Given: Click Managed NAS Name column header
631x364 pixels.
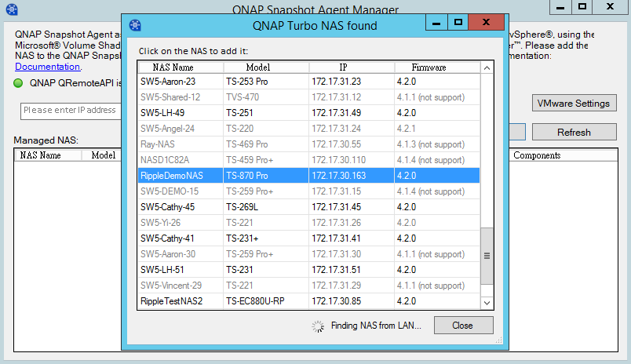Looking at the screenshot, I should click(x=48, y=155).
